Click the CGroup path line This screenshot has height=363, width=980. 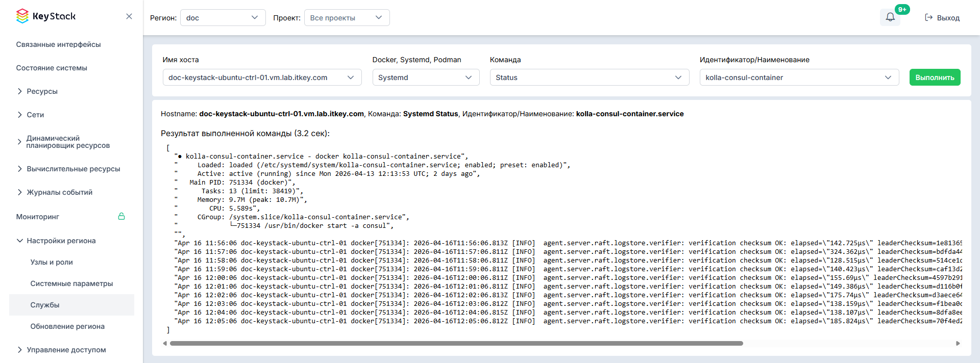(291, 217)
